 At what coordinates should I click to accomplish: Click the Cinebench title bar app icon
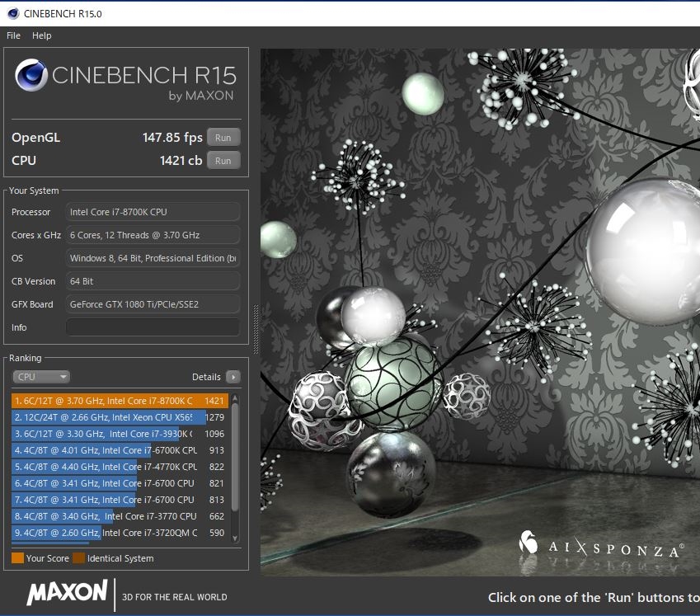[x=13, y=14]
